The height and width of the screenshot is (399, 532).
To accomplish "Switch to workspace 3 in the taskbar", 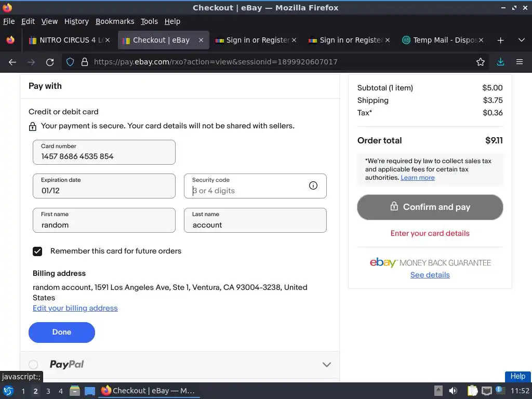I will 48,391.
